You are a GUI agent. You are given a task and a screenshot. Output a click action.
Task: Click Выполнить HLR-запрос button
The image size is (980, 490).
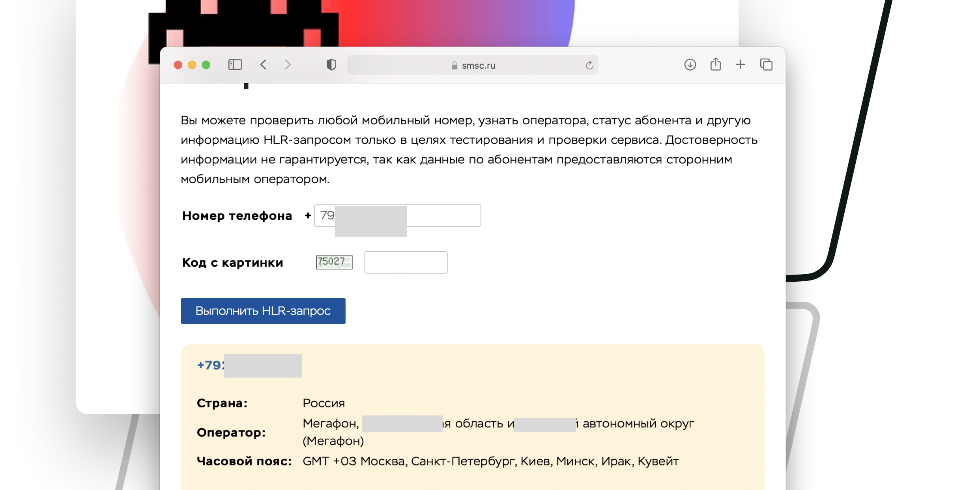pyautogui.click(x=263, y=311)
